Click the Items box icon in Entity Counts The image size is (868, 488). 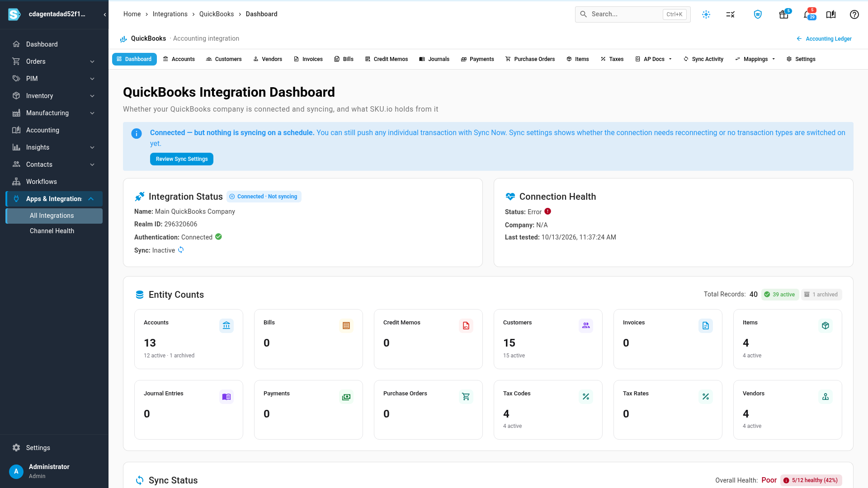click(826, 326)
